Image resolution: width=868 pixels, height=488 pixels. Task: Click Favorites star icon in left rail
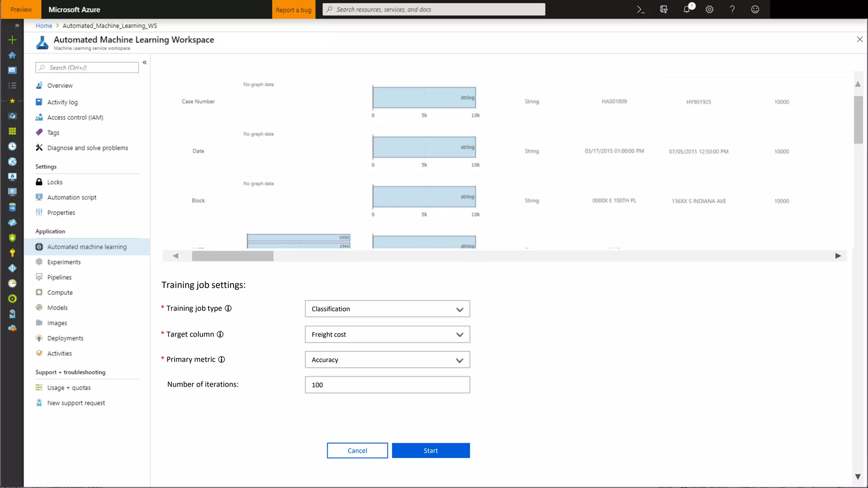12,101
